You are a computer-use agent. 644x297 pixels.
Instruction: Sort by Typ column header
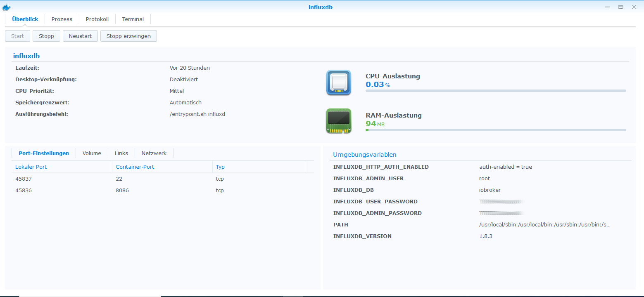pyautogui.click(x=260, y=167)
